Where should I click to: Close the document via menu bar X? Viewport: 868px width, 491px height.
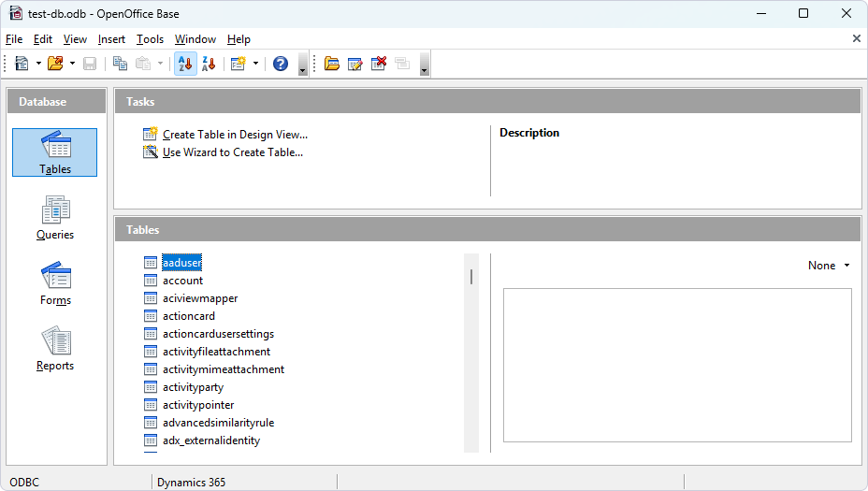coord(857,38)
